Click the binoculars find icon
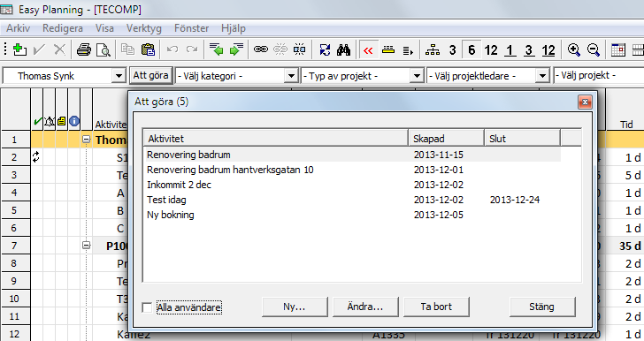Image resolution: width=644 pixels, height=341 pixels. pyautogui.click(x=344, y=49)
